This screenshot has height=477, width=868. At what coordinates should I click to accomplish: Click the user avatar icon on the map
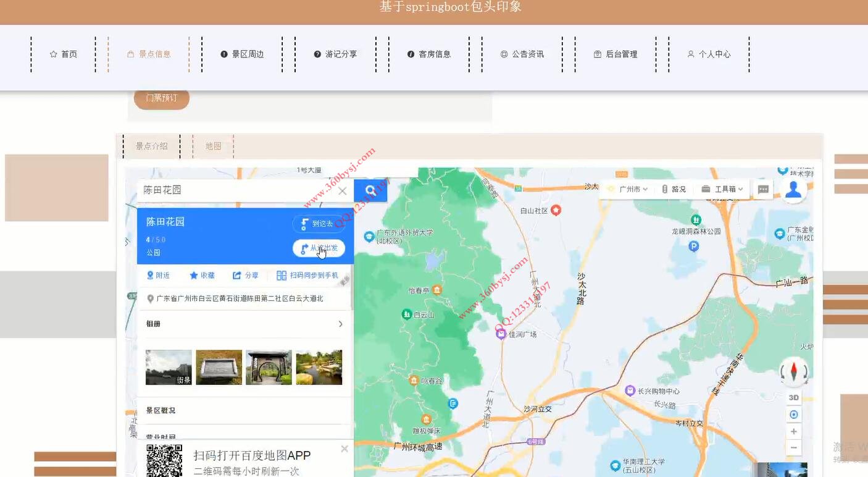click(793, 189)
